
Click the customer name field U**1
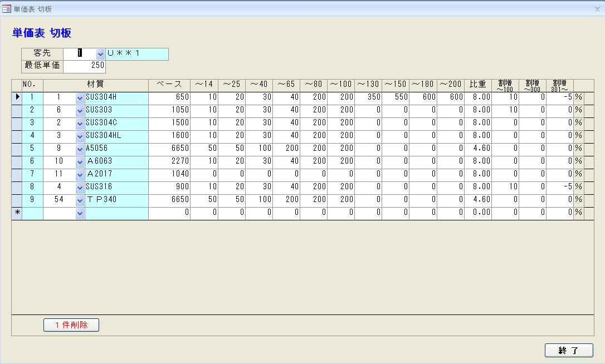coord(136,54)
